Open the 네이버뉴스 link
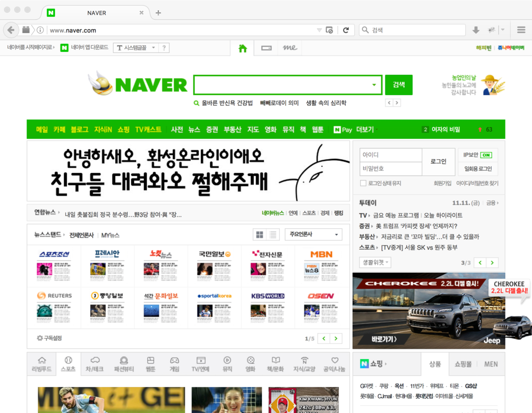 (x=272, y=213)
